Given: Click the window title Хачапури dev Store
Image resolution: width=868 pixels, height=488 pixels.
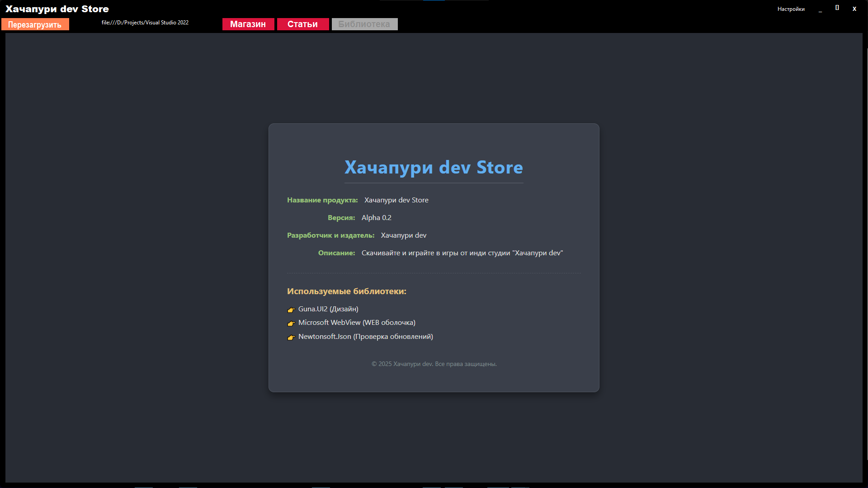Looking at the screenshot, I should pos(57,9).
